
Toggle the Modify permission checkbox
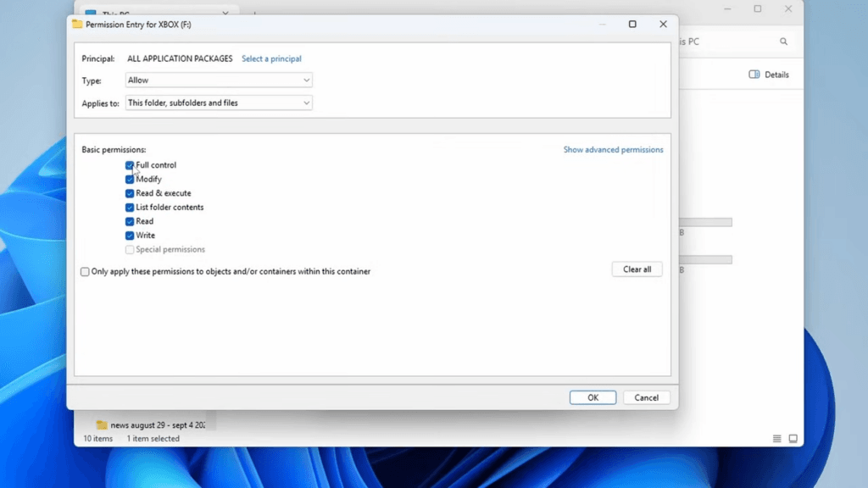tap(129, 179)
